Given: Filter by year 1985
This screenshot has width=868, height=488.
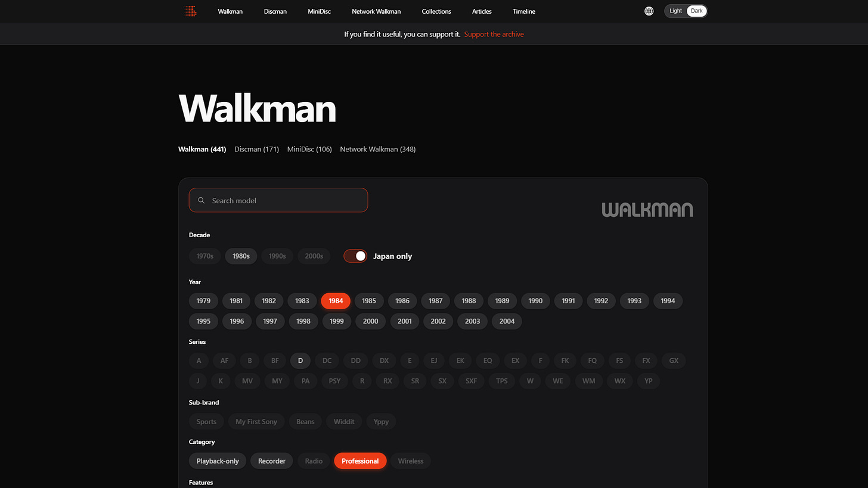Looking at the screenshot, I should tap(369, 301).
